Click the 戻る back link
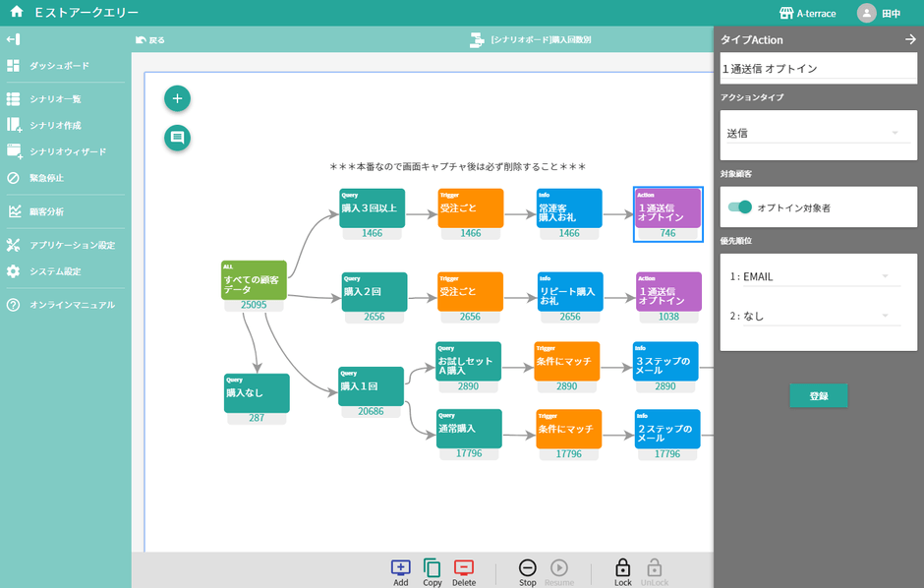Image resolution: width=924 pixels, height=588 pixels. 150,40
